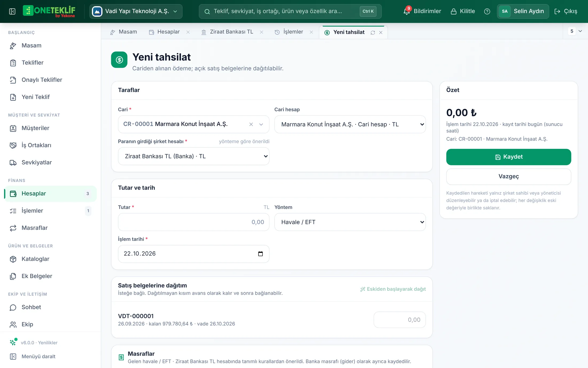Cancel with the Vazgeç button

tap(509, 176)
